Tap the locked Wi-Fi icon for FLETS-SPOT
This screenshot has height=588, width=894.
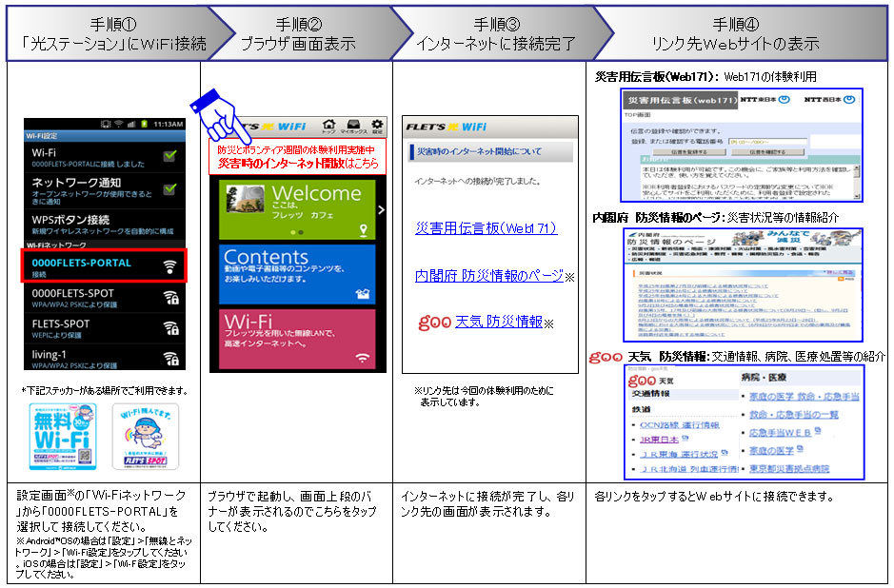tap(171, 327)
